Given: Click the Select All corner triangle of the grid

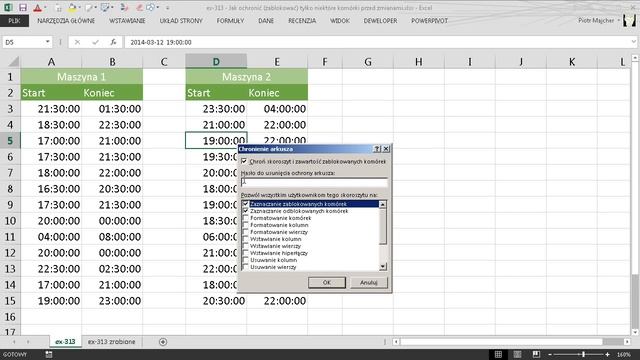Looking at the screenshot, I should [13, 62].
